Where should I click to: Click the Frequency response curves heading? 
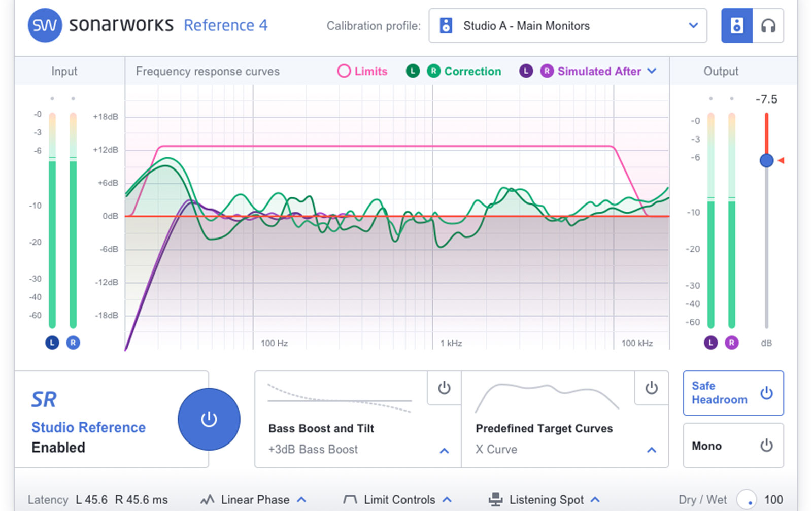coord(208,71)
